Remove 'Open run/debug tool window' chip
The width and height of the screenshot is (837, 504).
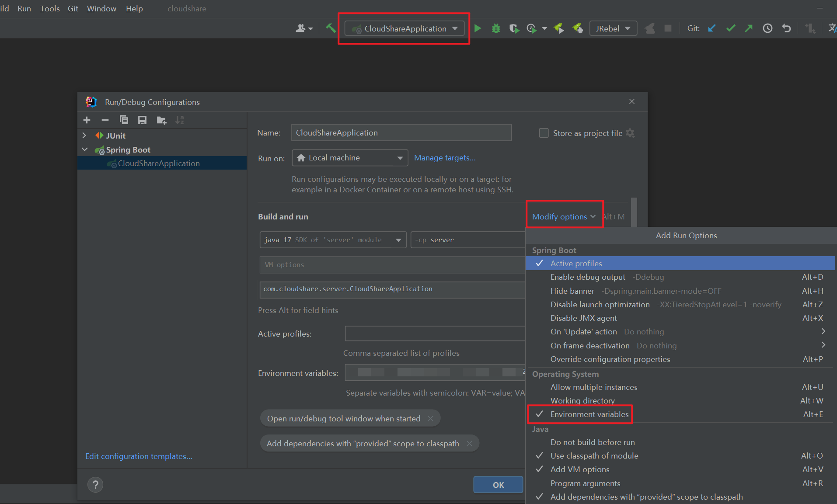point(431,418)
